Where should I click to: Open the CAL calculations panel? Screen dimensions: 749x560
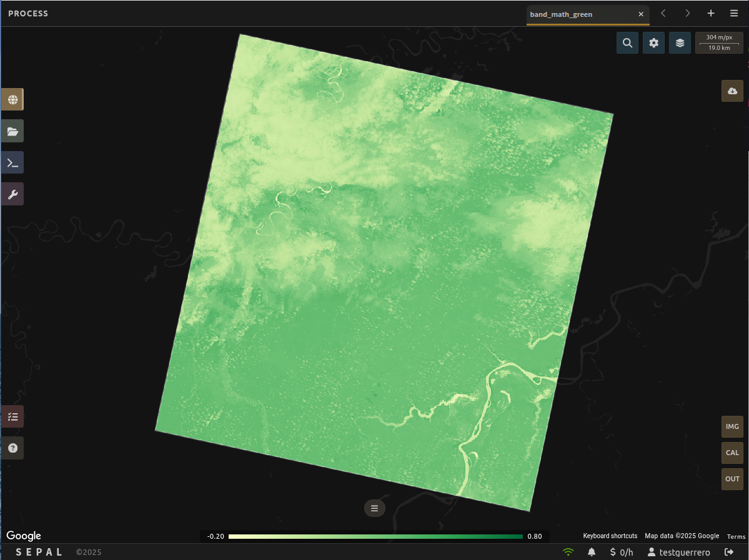pos(732,453)
